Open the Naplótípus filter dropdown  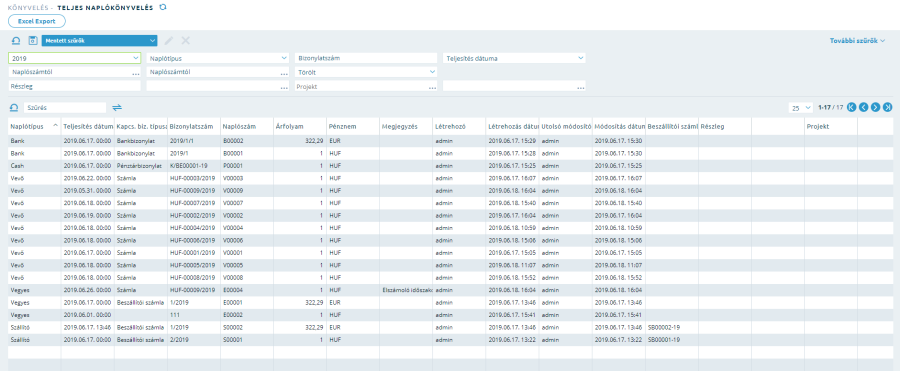pos(218,58)
